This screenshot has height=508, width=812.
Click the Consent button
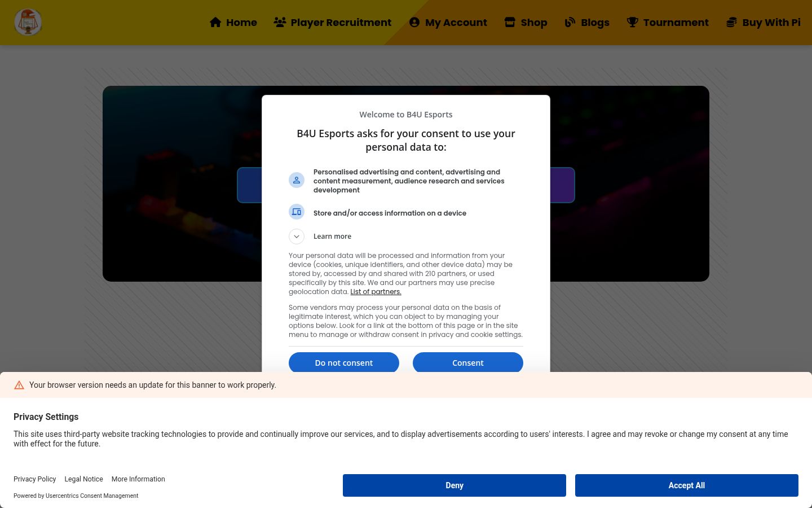pos(468,362)
